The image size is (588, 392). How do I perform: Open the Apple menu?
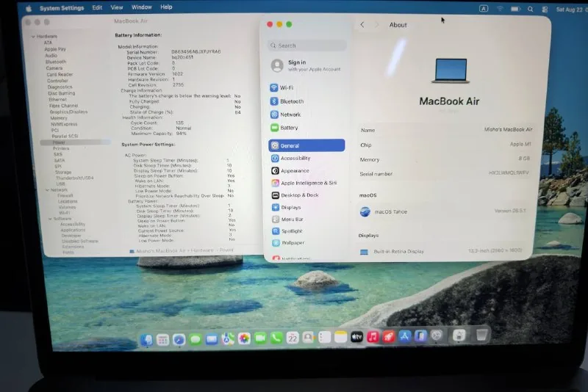click(29, 8)
